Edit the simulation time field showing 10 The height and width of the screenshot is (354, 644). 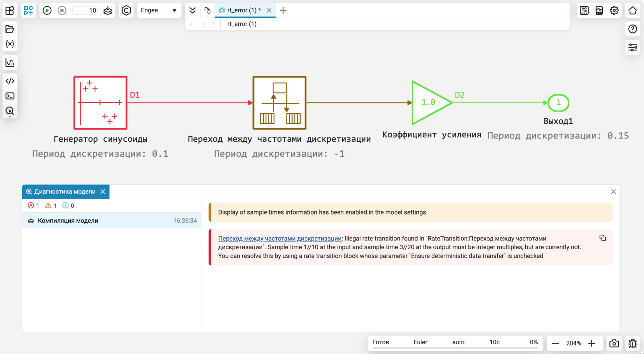point(85,10)
